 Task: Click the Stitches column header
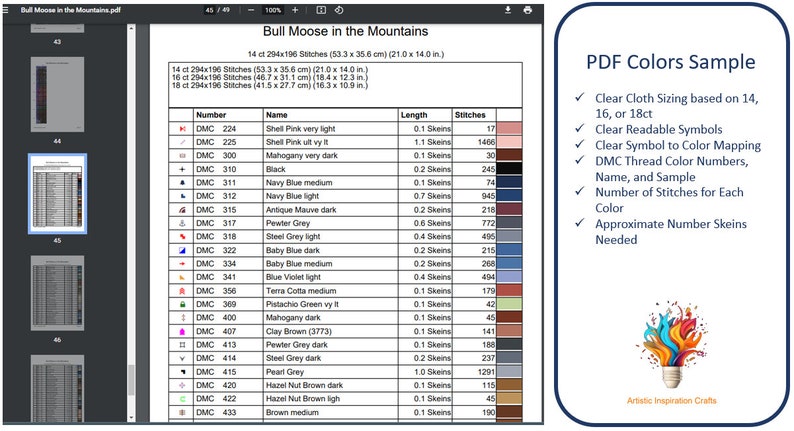(x=470, y=115)
